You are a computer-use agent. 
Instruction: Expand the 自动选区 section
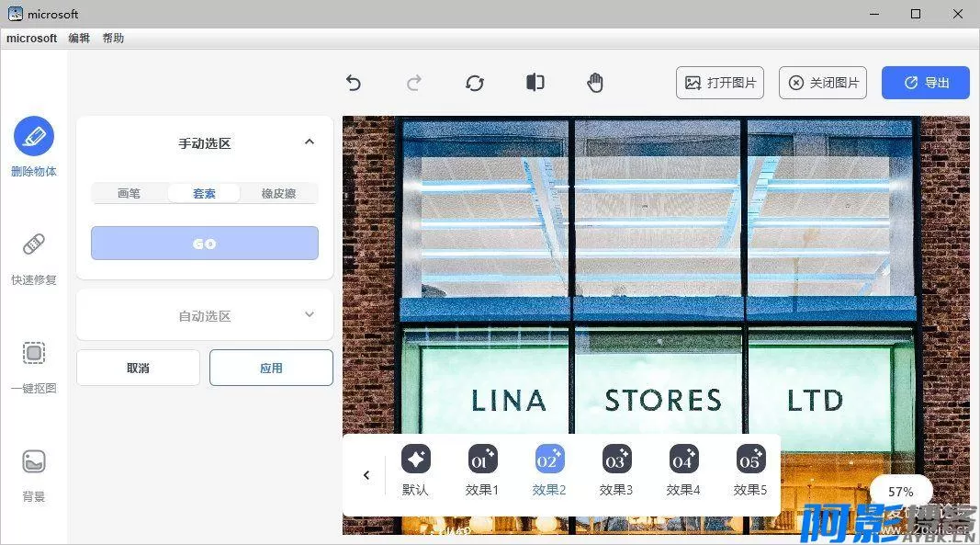pos(310,314)
